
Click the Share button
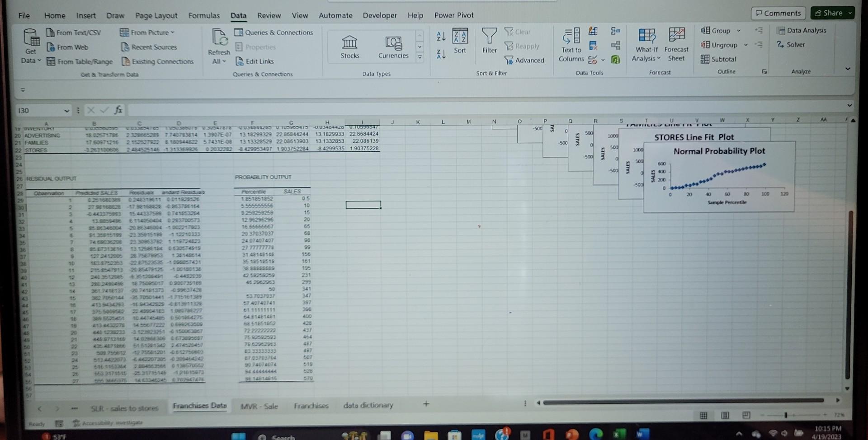coord(832,13)
